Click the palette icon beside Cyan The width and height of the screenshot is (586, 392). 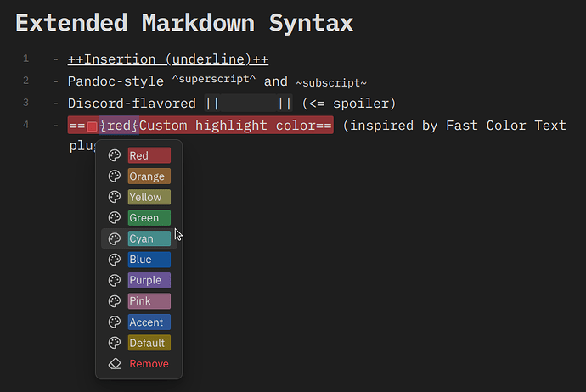tap(115, 238)
